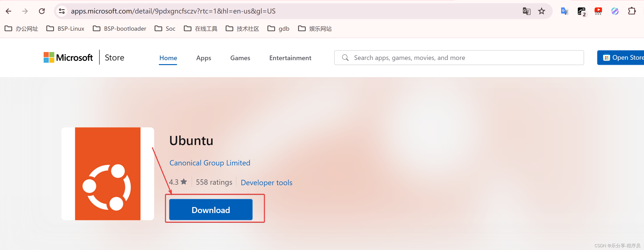Click the search magnifier in the Store search bar

(x=345, y=57)
